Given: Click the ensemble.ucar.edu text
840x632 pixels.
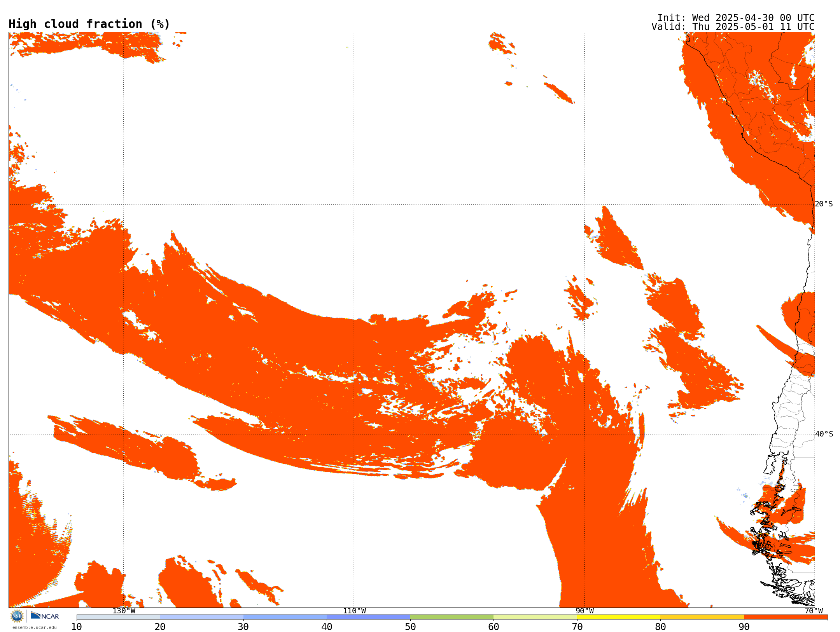Looking at the screenshot, I should coord(35,627).
